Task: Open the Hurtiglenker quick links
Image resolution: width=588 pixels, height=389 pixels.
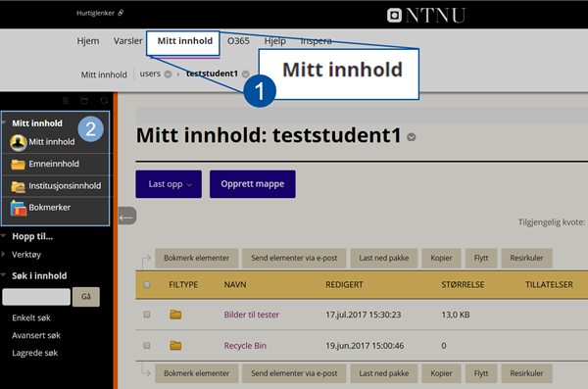Action: click(x=95, y=13)
